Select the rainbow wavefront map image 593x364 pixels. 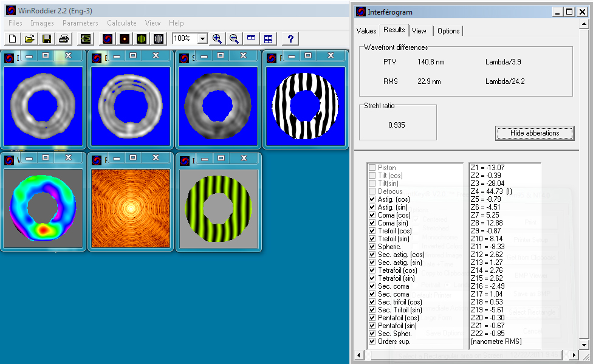pyautogui.click(x=43, y=208)
